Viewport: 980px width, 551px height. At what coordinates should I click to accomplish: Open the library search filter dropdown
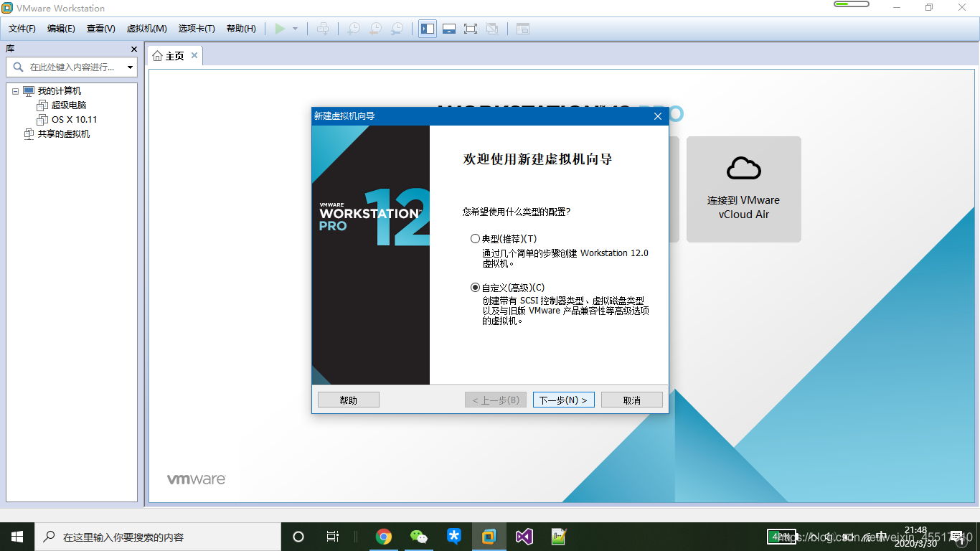[x=130, y=67]
